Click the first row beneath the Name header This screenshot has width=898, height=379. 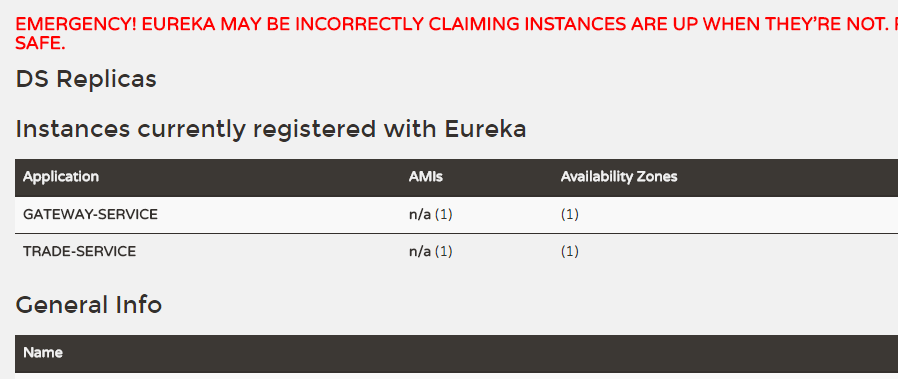pos(456,376)
